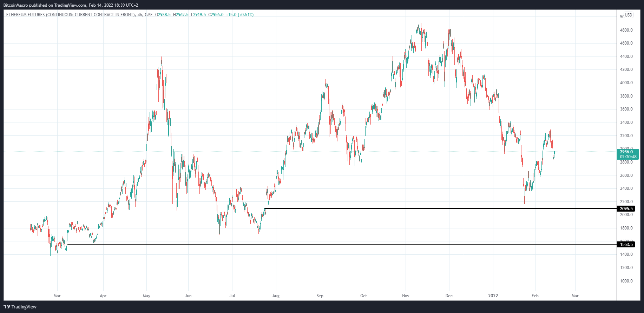Screen dimensions: 644x313
Task: Click the Nov label on time axis
Action: tap(406, 296)
